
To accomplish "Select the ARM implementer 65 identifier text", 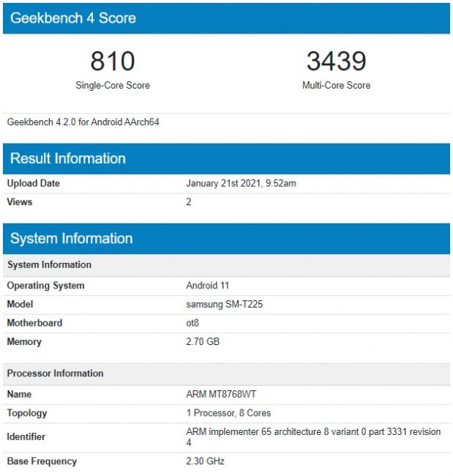I will (x=313, y=437).
